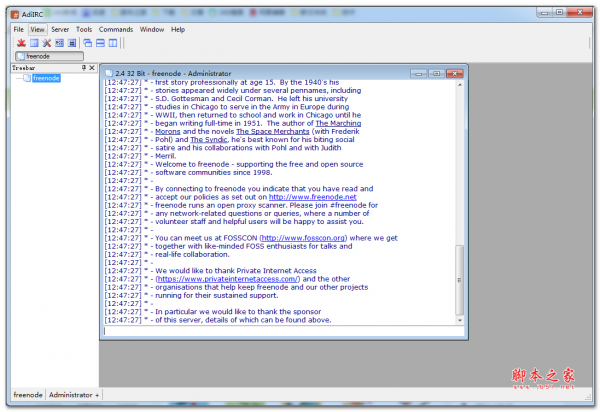Select the freenode button in the switchbar
The image size is (600, 412).
tap(49, 56)
